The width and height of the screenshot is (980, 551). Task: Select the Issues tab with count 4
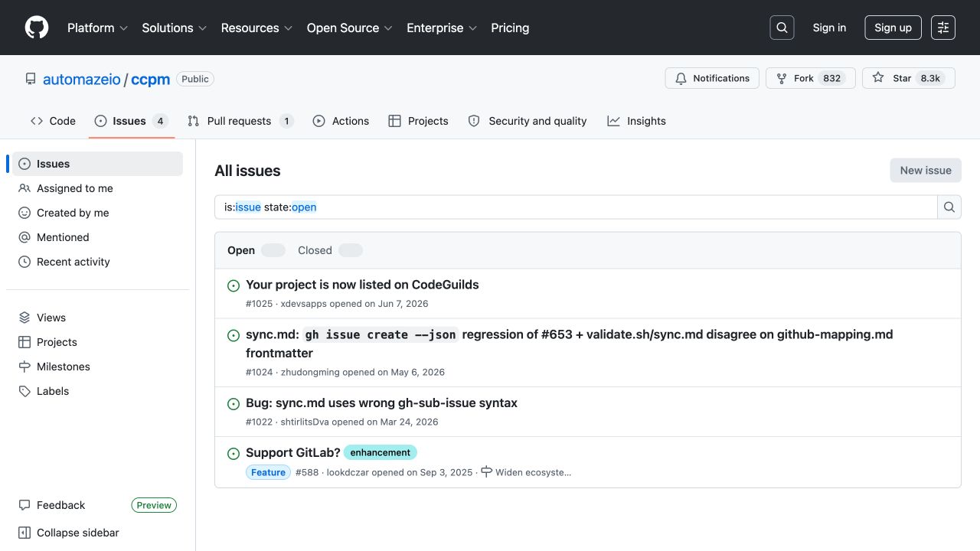point(132,121)
